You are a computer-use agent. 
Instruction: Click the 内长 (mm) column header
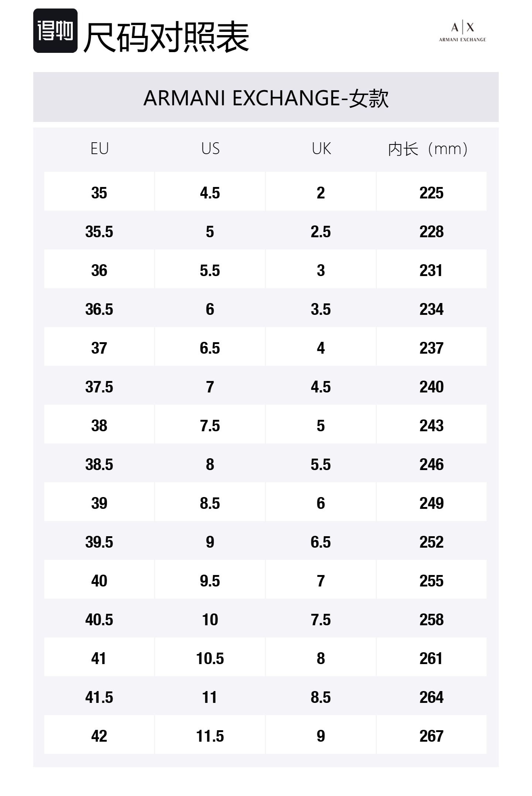click(428, 149)
